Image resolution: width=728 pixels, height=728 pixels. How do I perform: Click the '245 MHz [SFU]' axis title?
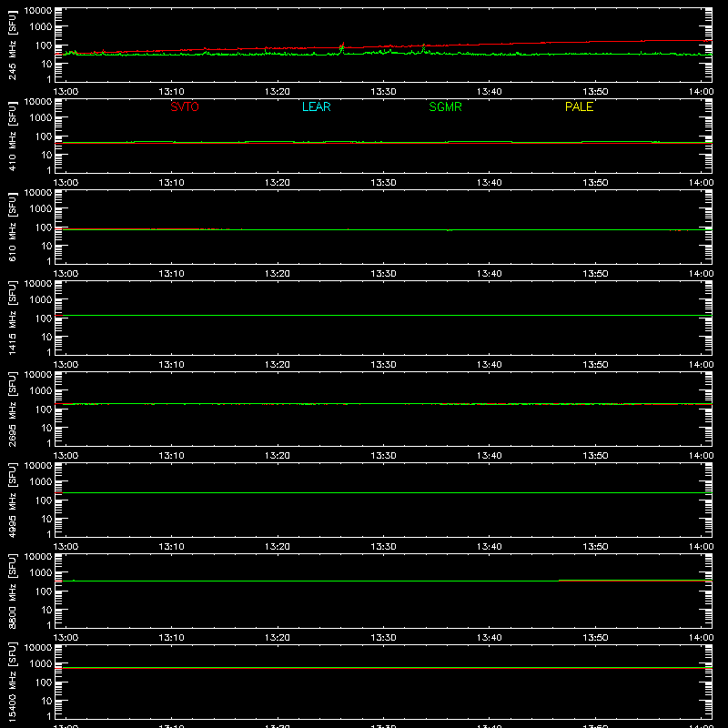point(12,45)
